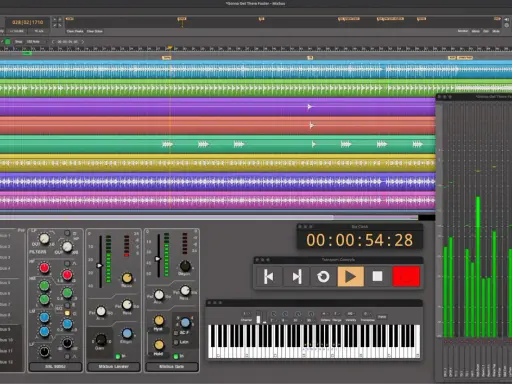Toggle LF bell switch at SSL EQ bottom

pyautogui.click(x=67, y=357)
